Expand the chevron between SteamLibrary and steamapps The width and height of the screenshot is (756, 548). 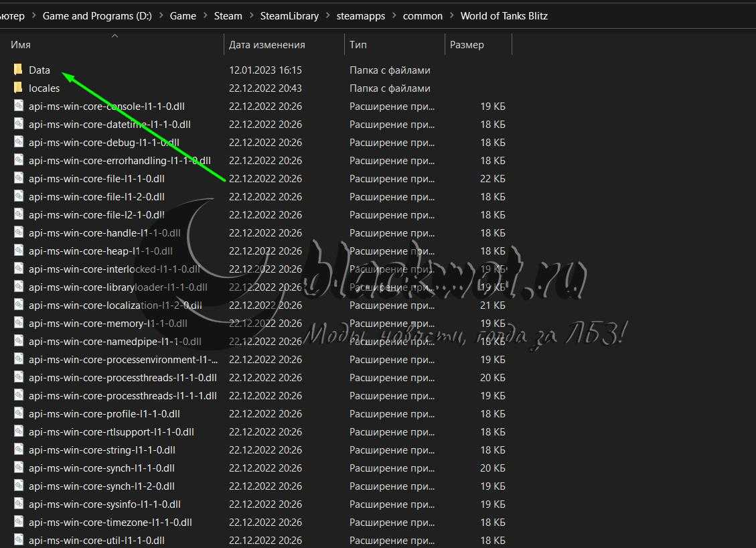328,15
